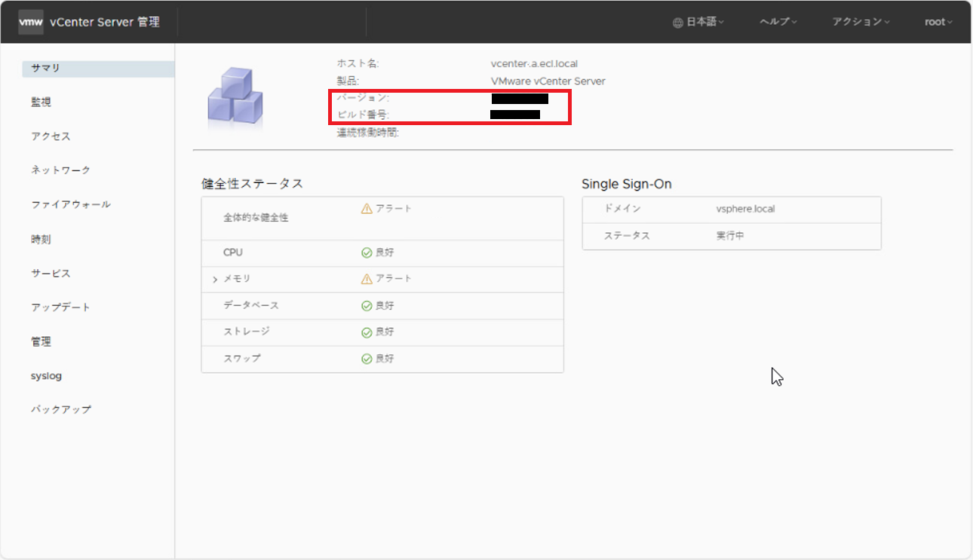Click the swap good status checkmark icon

(x=367, y=359)
